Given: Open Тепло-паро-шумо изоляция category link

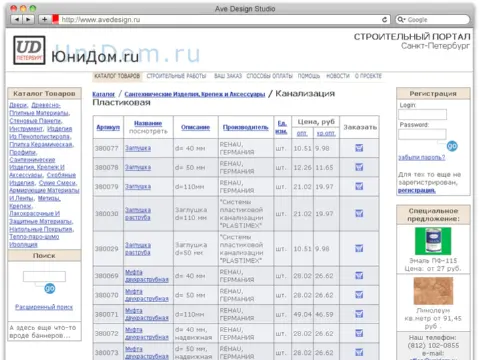Looking at the screenshot, I should coord(34,240).
